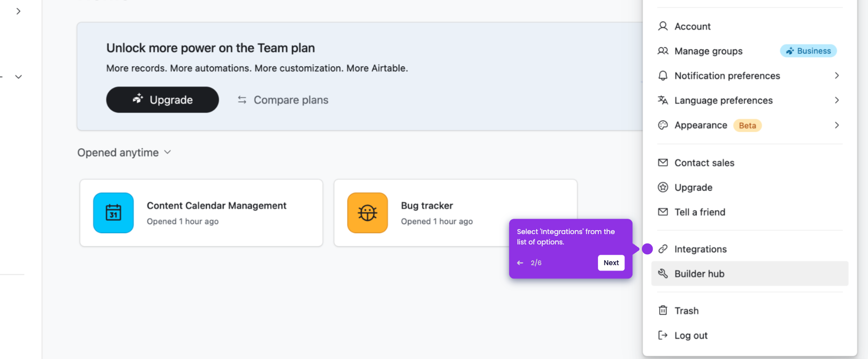This screenshot has height=359, width=868.
Task: Click the Manage groups people icon
Action: pos(663,51)
